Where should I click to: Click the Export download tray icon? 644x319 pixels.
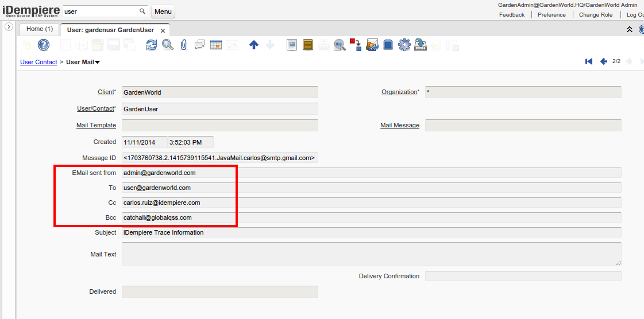[x=421, y=45]
